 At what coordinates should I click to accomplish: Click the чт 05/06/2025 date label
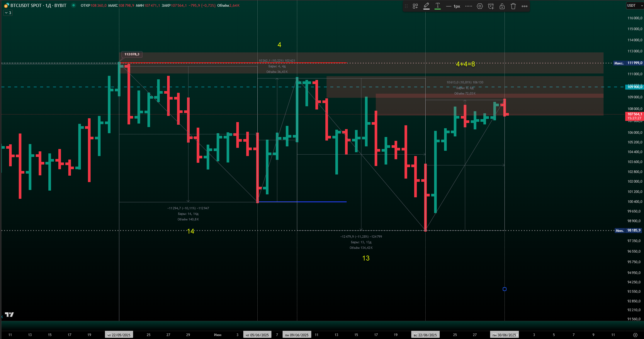point(257,335)
